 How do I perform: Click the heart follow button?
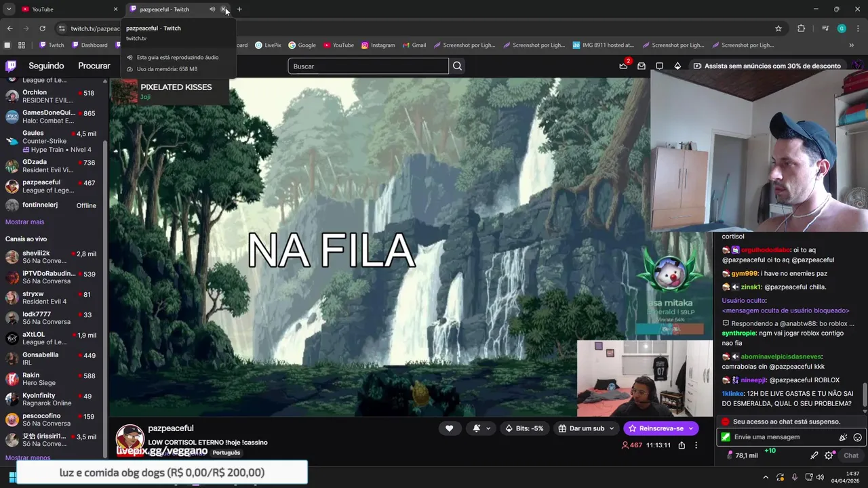[x=449, y=428]
